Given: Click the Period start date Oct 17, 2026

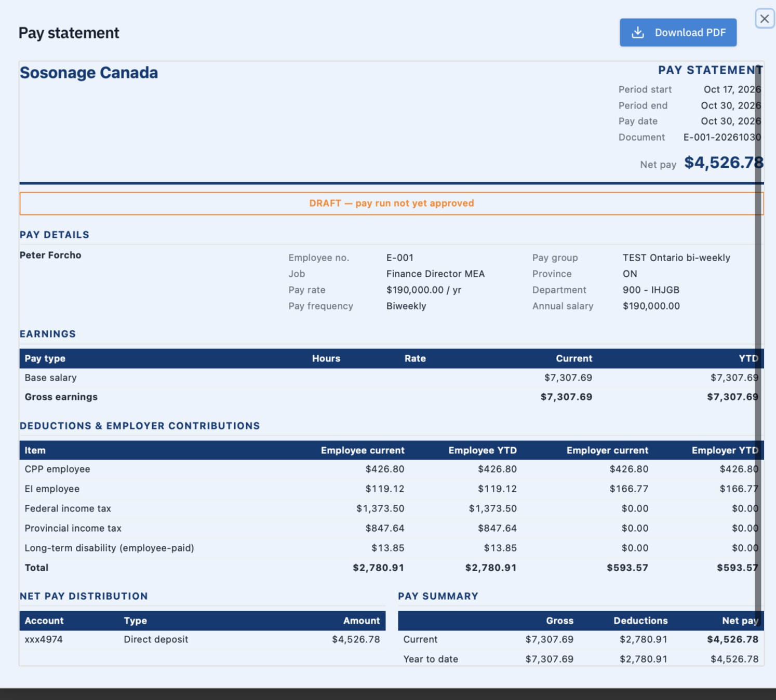Looking at the screenshot, I should click(732, 89).
